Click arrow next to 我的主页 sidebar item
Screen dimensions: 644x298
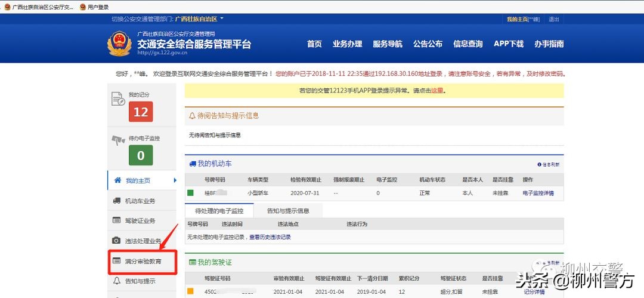pos(175,180)
